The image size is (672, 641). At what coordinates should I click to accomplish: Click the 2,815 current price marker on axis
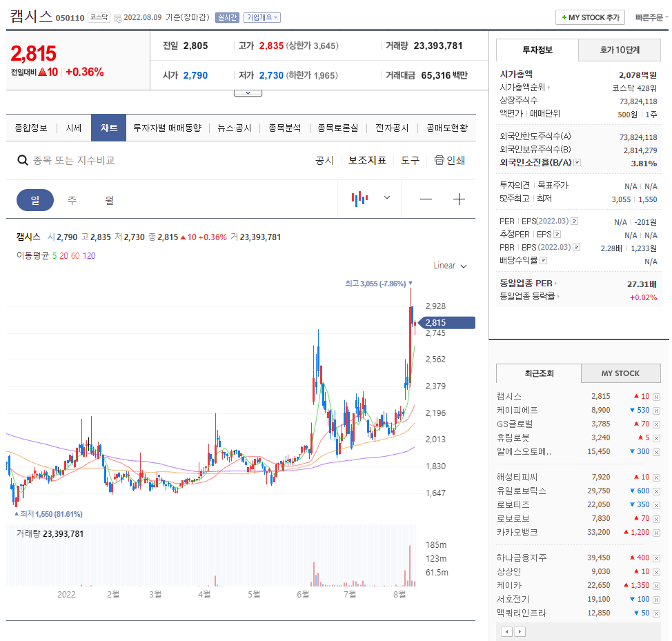pos(446,323)
